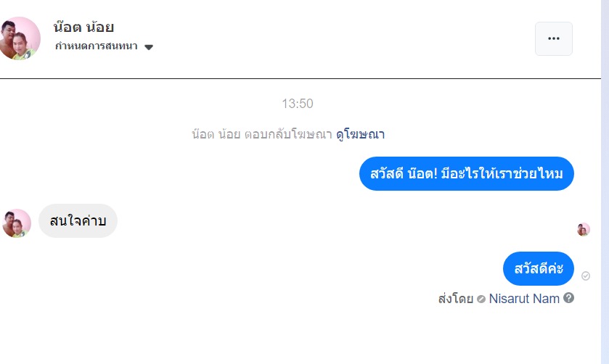
Task: Click the tiny seen-receipt avatar on right
Action: pos(584,229)
